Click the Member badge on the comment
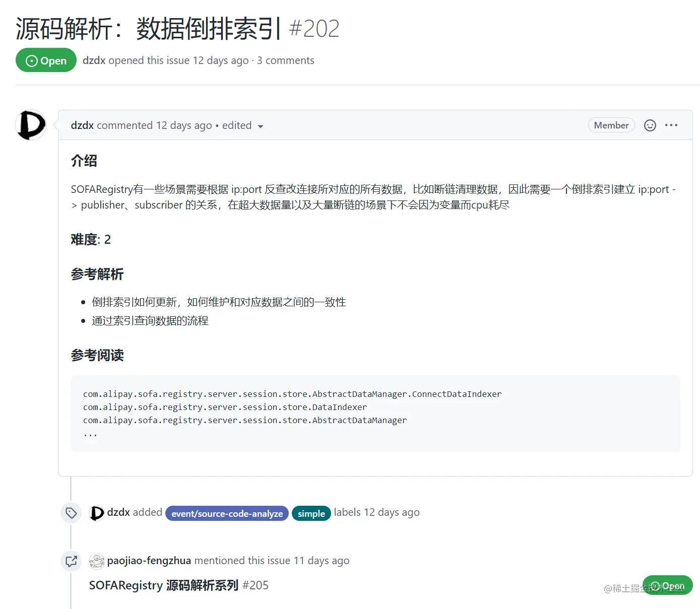700x609 pixels. click(611, 125)
